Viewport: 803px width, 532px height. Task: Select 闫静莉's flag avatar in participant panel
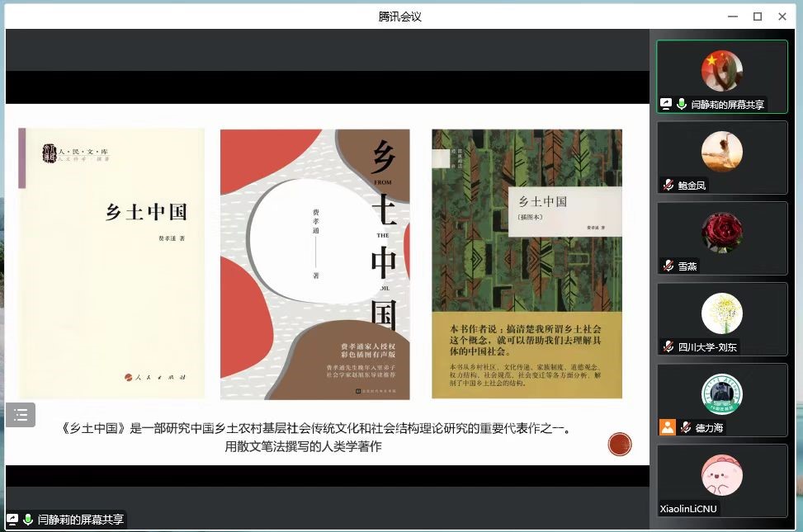721,71
